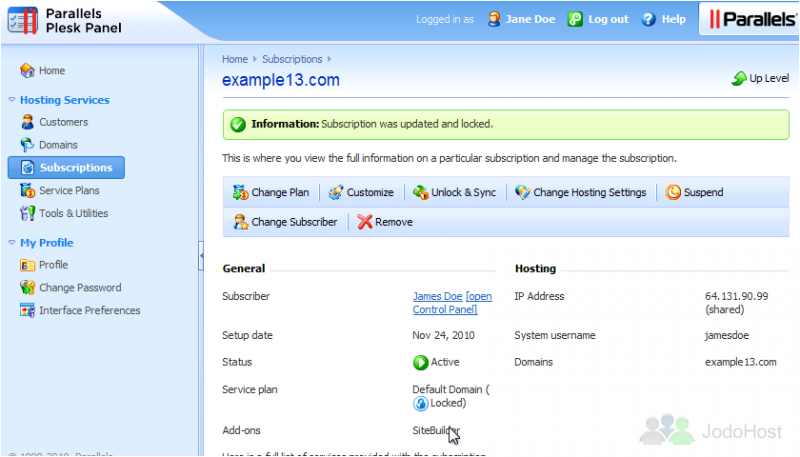Click the green Up Level arrow icon
The height and width of the screenshot is (457, 800).
click(x=738, y=79)
